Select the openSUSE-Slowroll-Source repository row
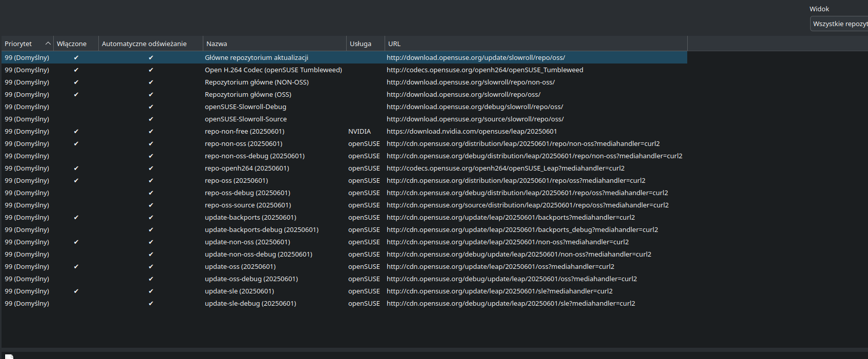The image size is (868, 359). point(344,119)
